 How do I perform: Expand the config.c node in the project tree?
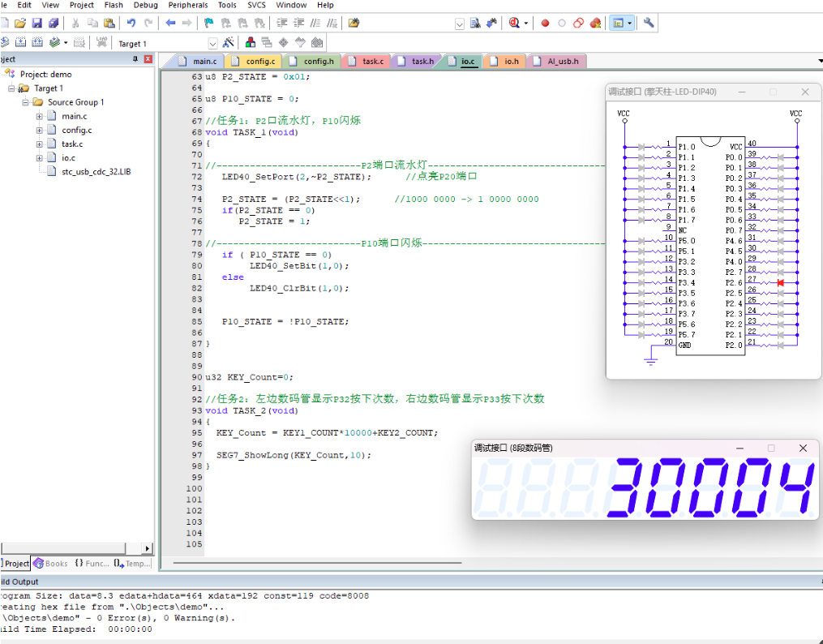(40, 130)
